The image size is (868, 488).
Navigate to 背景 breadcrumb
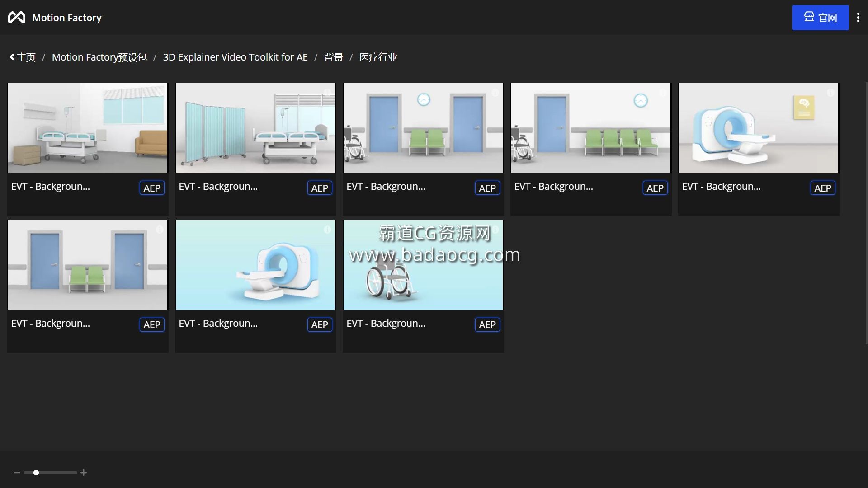(334, 57)
